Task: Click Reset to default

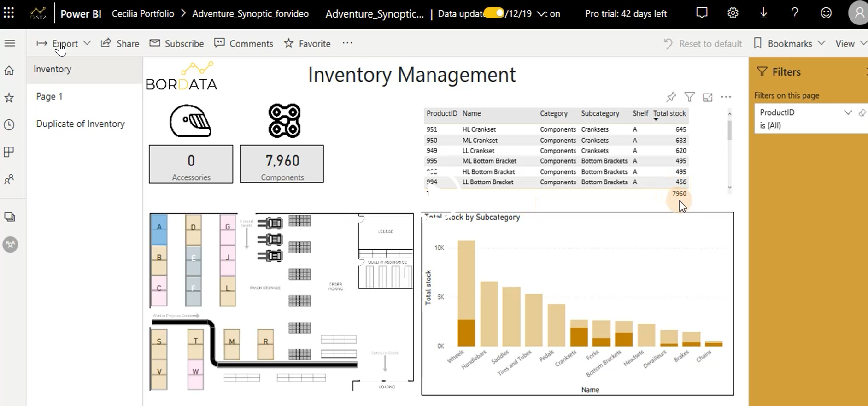Action: [x=703, y=43]
